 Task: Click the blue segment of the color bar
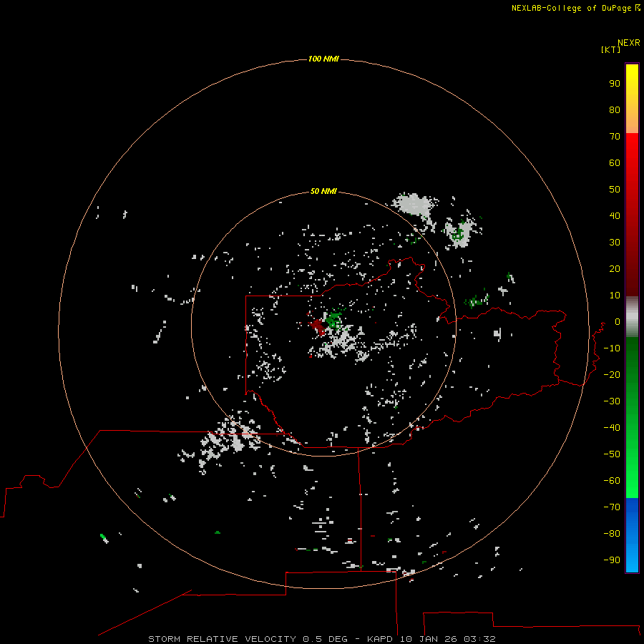pos(632,535)
